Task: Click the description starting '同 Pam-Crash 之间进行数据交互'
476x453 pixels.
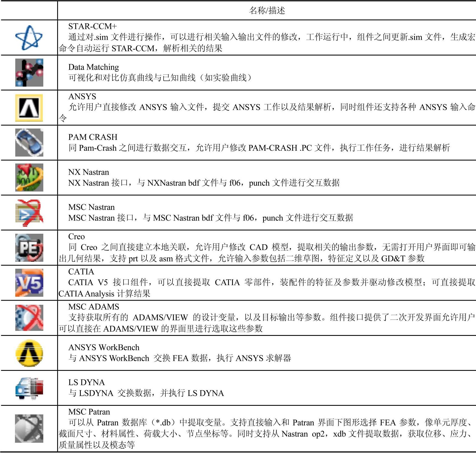Action: click(259, 148)
